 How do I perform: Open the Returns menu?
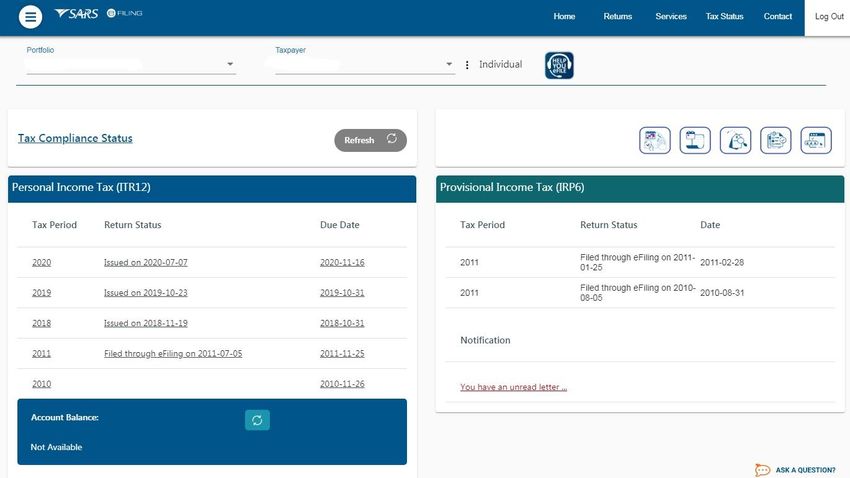click(617, 16)
